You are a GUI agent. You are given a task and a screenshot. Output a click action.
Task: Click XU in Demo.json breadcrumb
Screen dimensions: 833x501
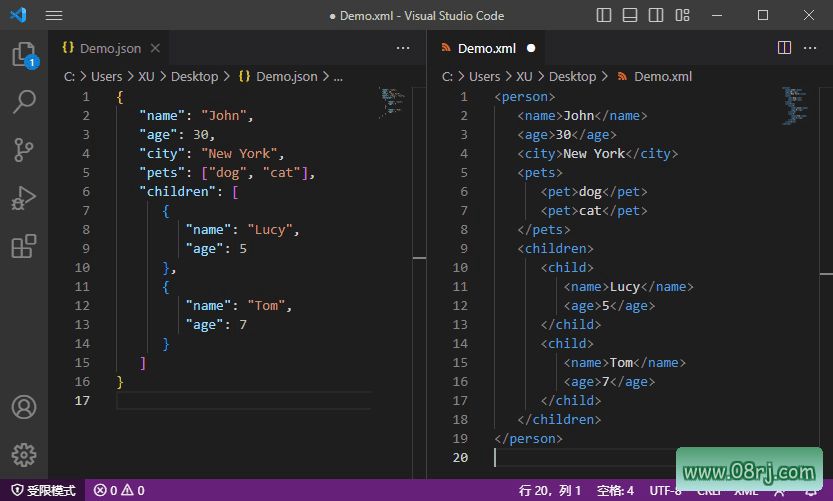pos(146,77)
